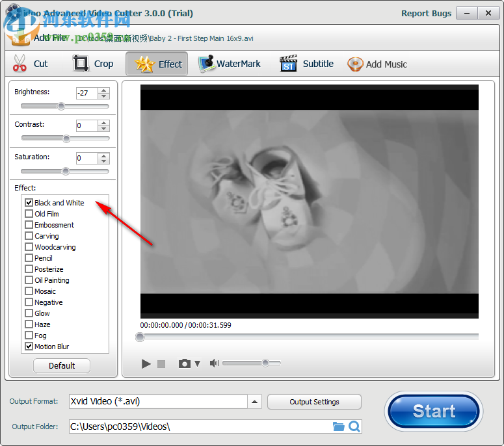This screenshot has width=504, height=446.
Task: Enable the Posterize effect
Action: 29,269
